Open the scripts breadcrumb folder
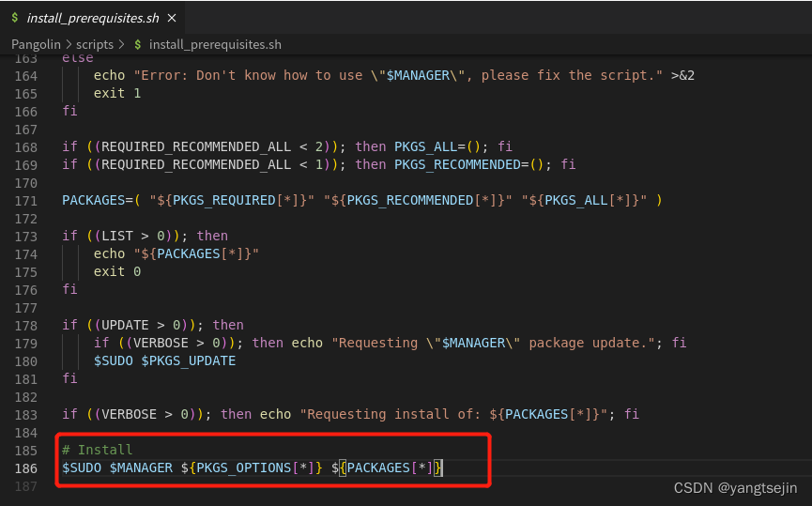 coord(95,44)
